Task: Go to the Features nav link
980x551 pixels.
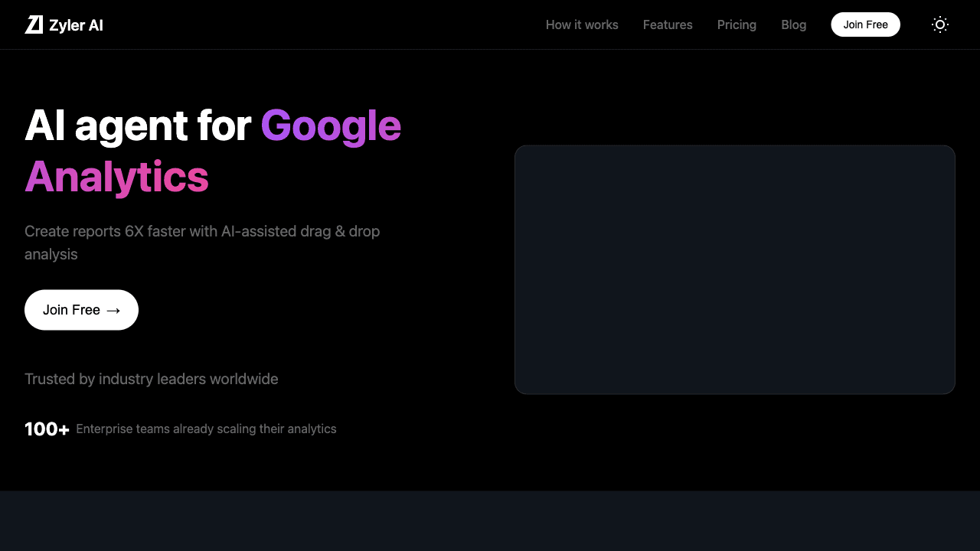Action: point(668,24)
